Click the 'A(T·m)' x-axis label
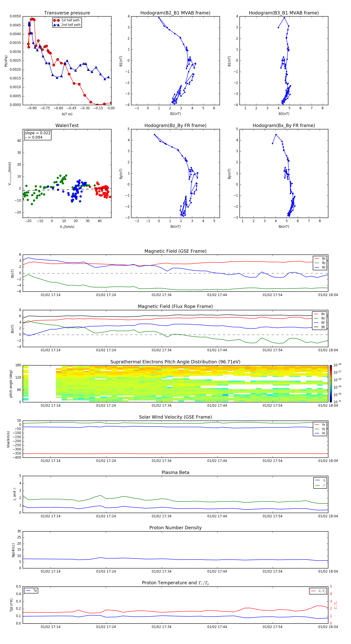351x644 pixels. coord(67,114)
